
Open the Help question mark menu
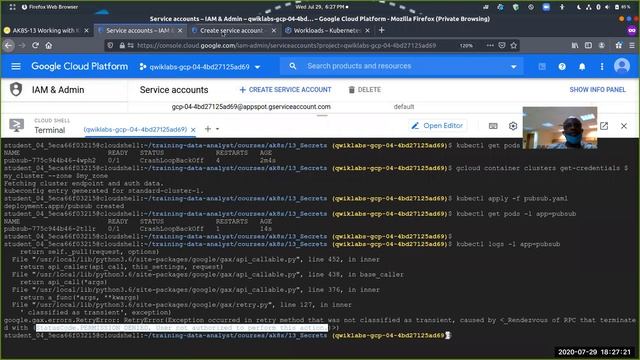[x=562, y=67]
